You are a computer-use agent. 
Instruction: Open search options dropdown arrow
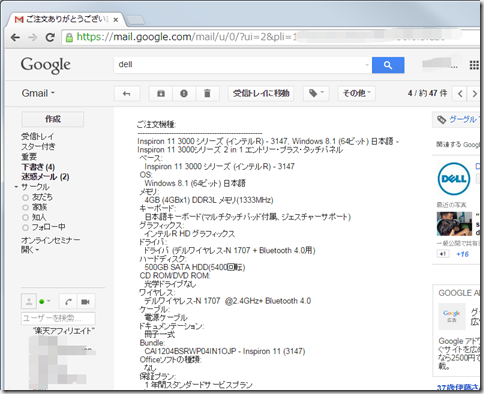point(367,65)
